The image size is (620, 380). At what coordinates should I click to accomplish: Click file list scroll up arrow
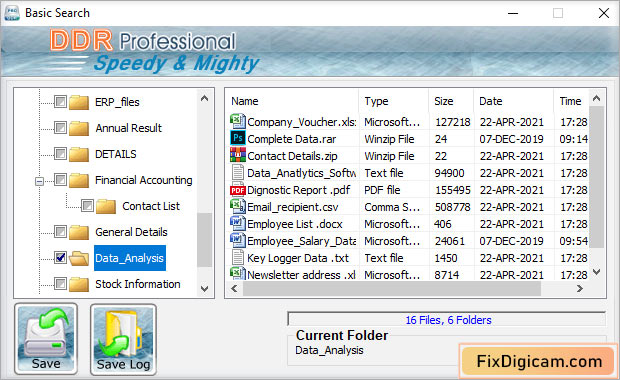597,98
